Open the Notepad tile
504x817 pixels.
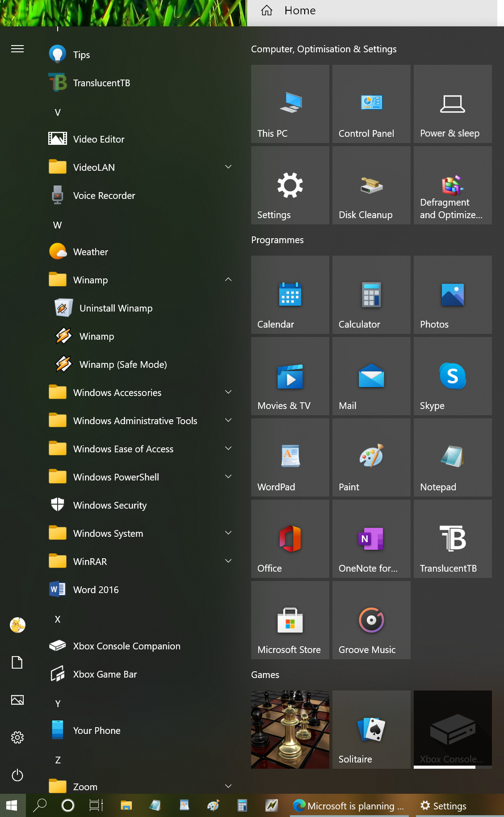pyautogui.click(x=453, y=457)
